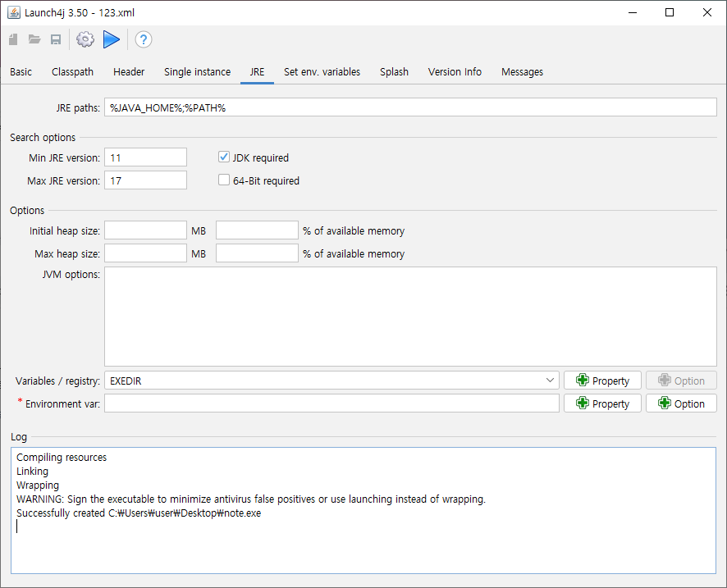Click inside the JVM options text area
Image resolution: width=727 pixels, height=588 pixels.
pos(410,317)
